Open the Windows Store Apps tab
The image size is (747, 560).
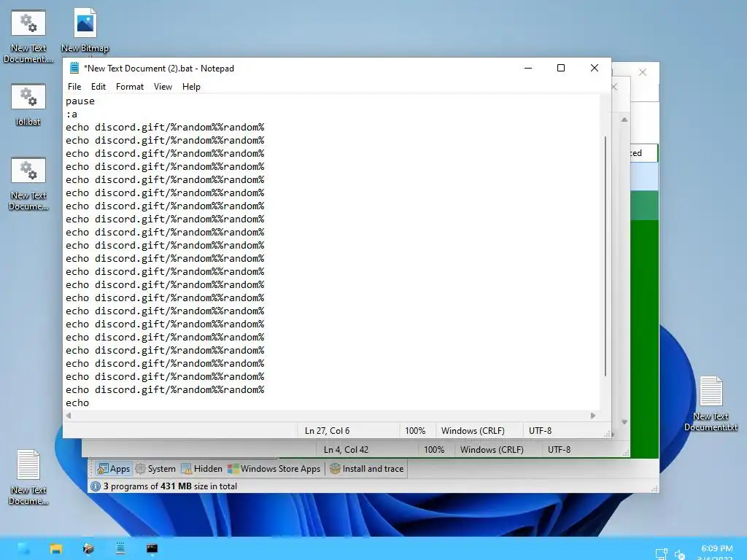274,469
